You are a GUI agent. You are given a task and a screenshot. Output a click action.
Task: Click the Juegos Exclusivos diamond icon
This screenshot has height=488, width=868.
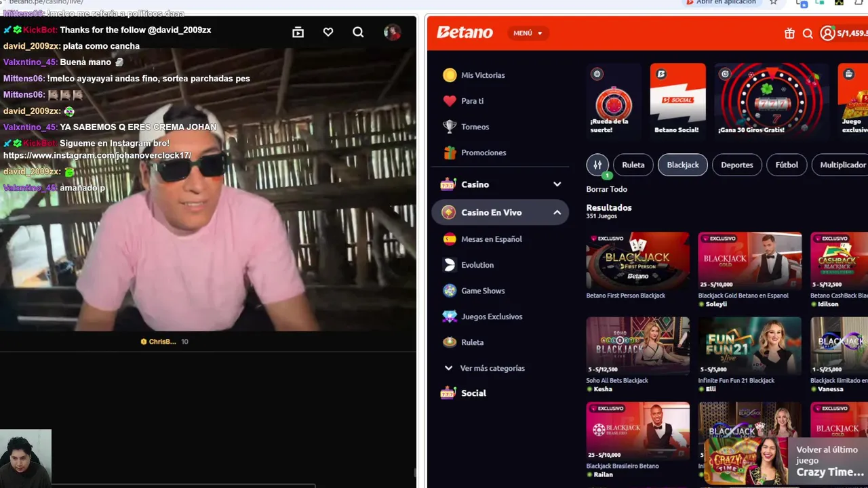[450, 317]
